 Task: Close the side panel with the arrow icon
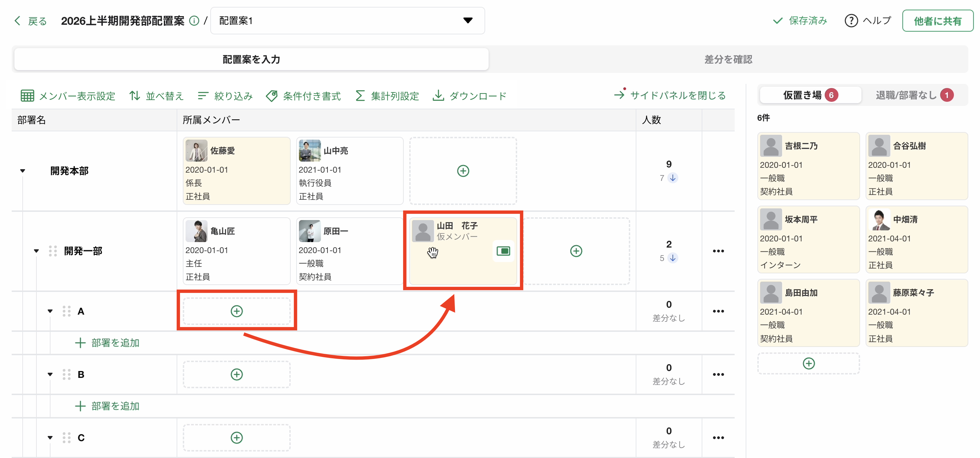tap(620, 95)
